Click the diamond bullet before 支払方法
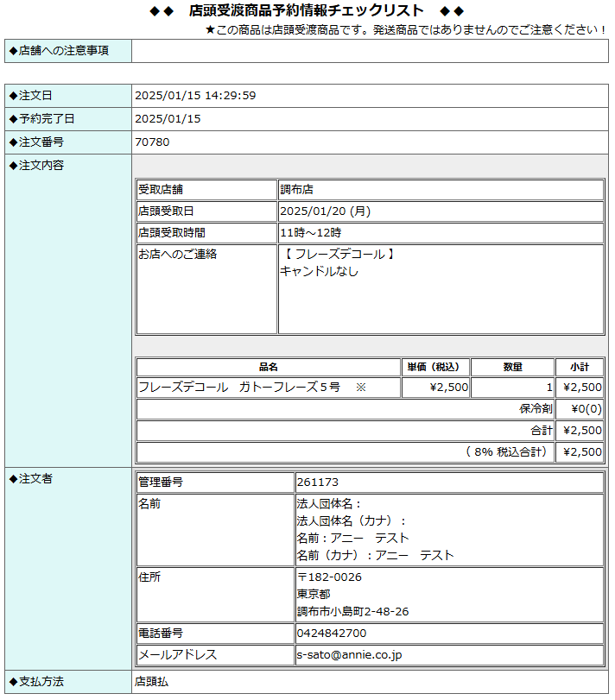The image size is (615, 700). 13,682
